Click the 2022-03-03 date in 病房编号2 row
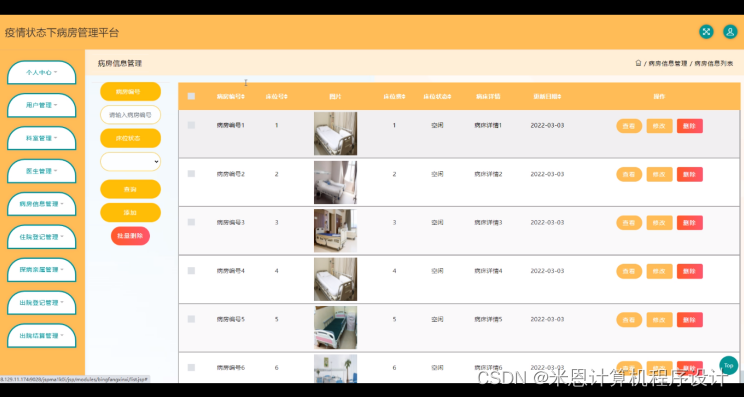Screen dimensions: 744x397 tap(547, 174)
